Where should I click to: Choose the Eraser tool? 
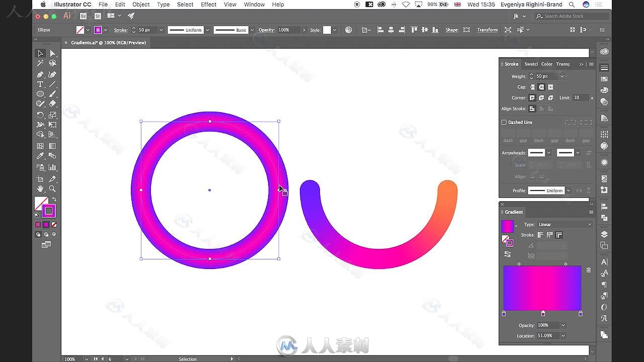coord(52,104)
